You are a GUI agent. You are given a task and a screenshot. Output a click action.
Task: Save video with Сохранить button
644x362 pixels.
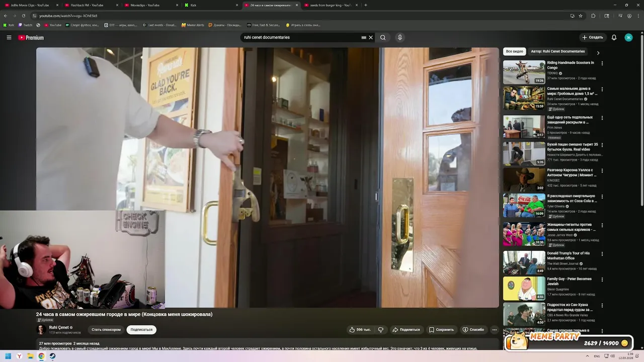[441, 330]
